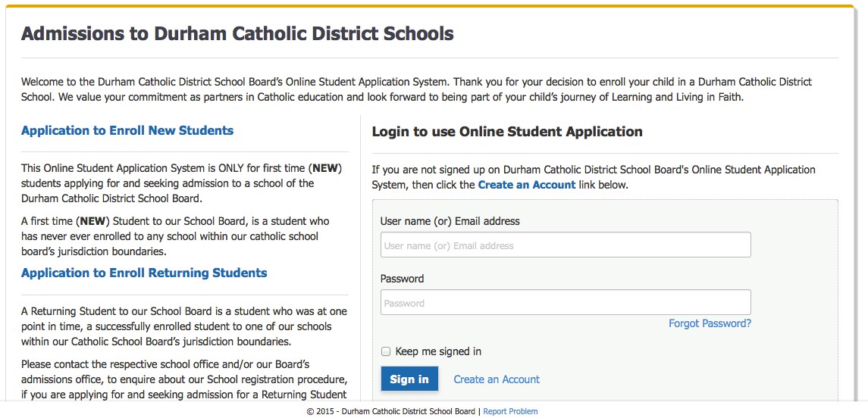This screenshot has width=868, height=418.
Task: Click the Application to Enroll Returning Students heading
Action: tap(144, 273)
